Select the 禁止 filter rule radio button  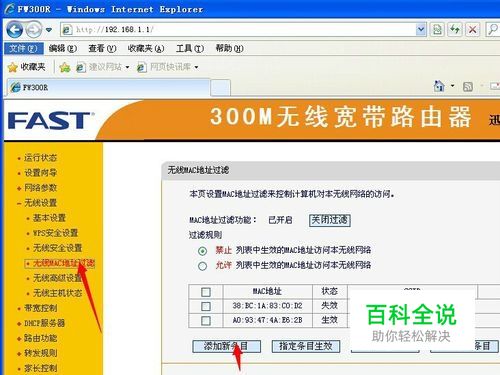coord(202,251)
